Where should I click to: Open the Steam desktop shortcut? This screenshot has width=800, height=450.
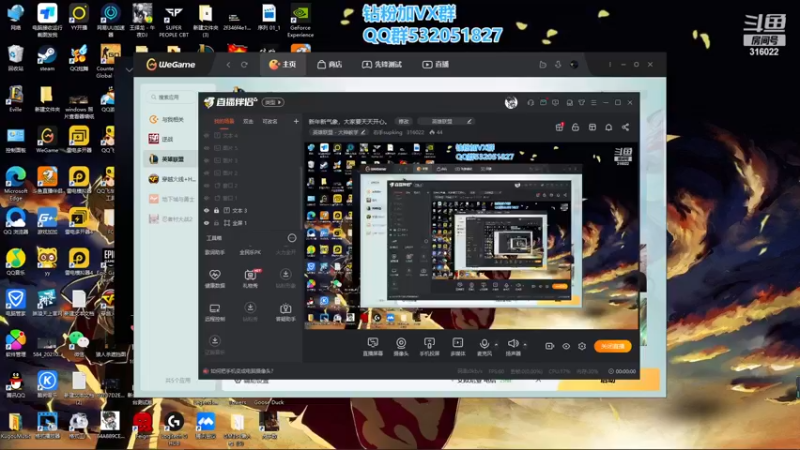(47, 58)
